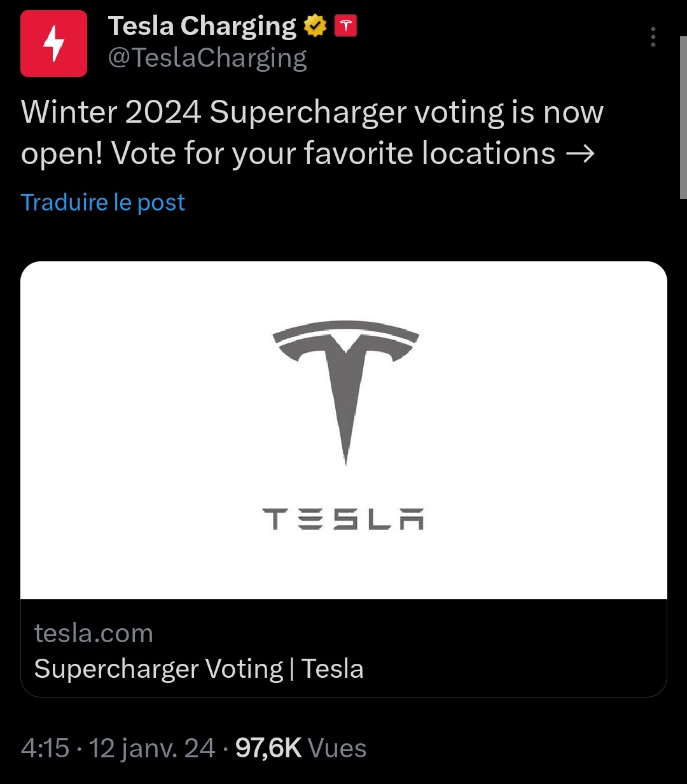Click the gold verified checkmark badge
687x784 pixels.
click(315, 26)
